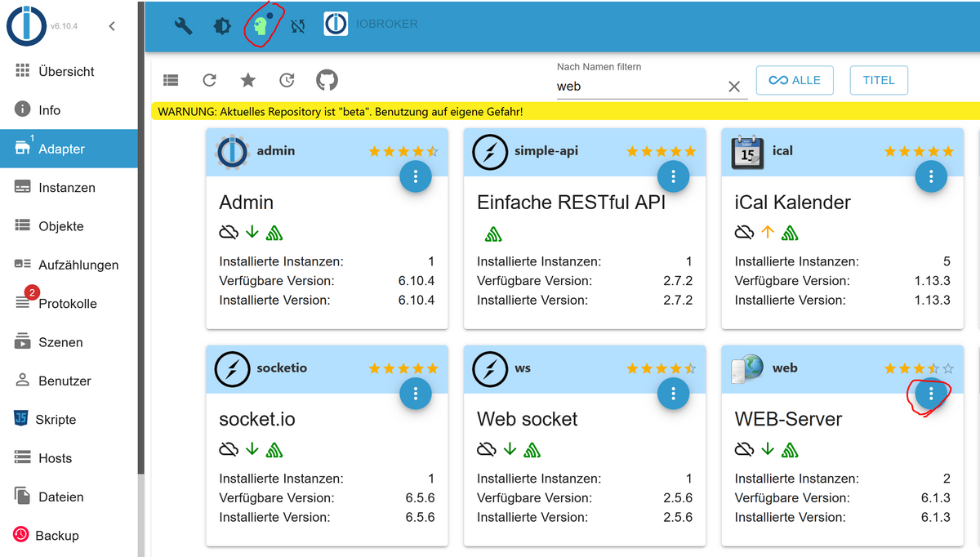Open the three-dot menu on ws card

pyautogui.click(x=673, y=394)
